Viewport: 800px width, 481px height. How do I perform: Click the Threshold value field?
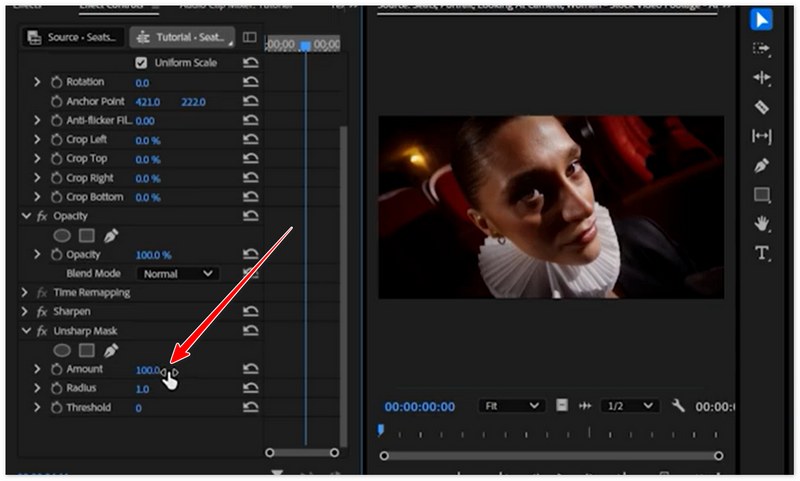138,408
